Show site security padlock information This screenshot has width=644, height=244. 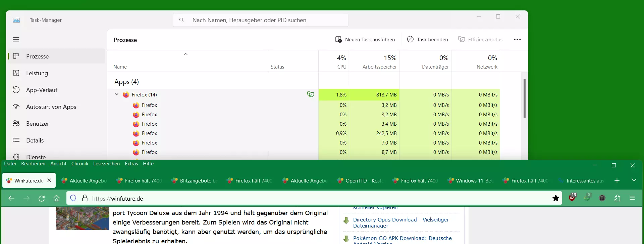[x=85, y=198]
